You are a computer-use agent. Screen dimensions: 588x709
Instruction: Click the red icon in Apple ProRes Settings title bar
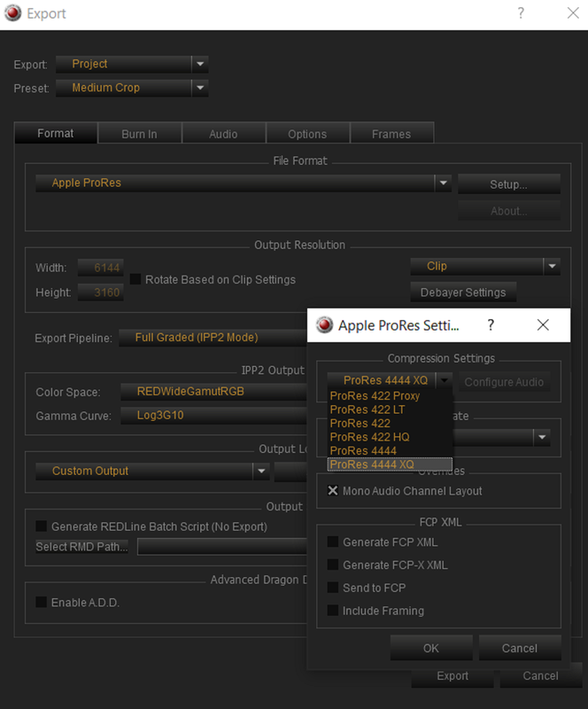[x=324, y=324]
